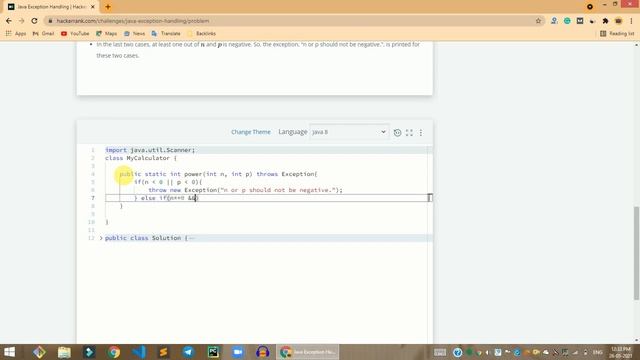
Task: Reload the HackerRank page
Action: 34,21
